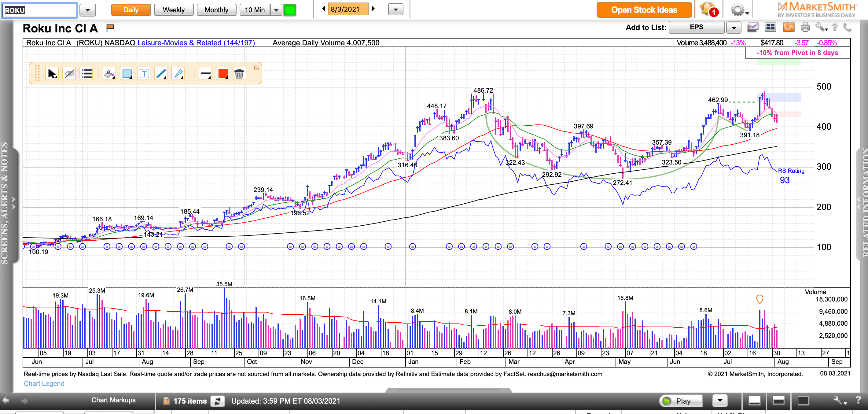Collapse the markup toolbar with corner arrow

point(256,68)
